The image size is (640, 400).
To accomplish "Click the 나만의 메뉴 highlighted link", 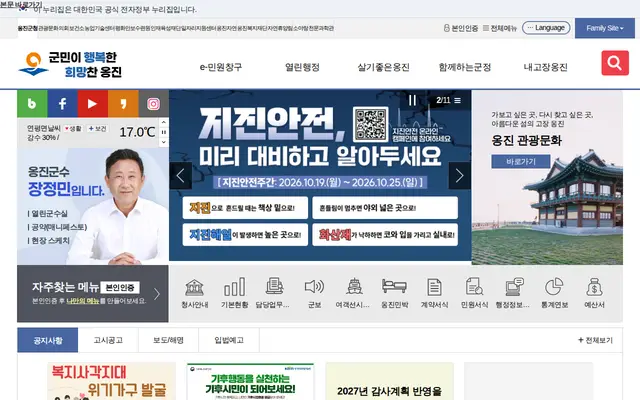I will [83, 301].
